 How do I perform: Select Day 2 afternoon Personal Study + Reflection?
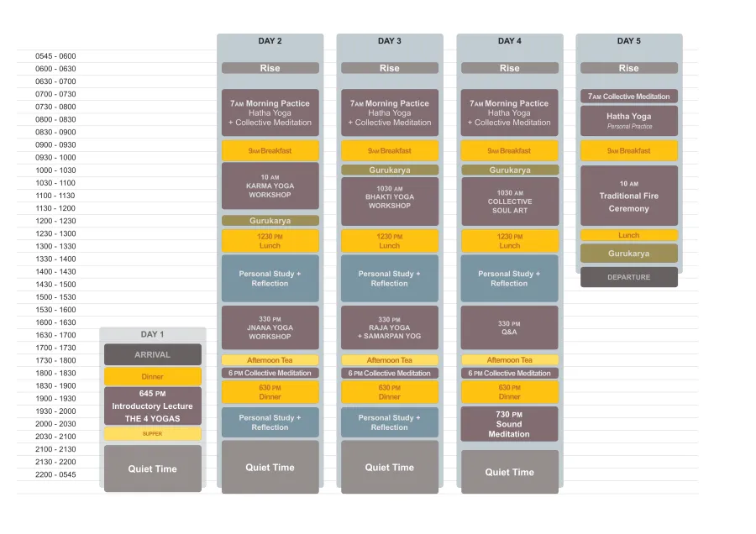click(270, 279)
